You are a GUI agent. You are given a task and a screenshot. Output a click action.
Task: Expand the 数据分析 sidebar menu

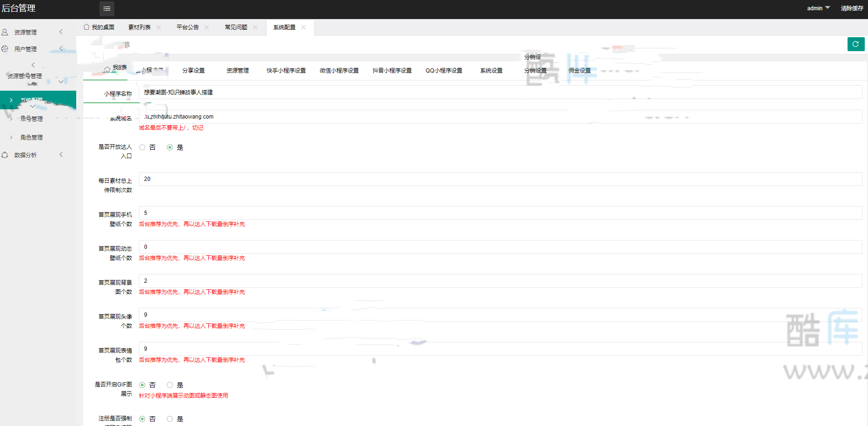[x=61, y=154]
